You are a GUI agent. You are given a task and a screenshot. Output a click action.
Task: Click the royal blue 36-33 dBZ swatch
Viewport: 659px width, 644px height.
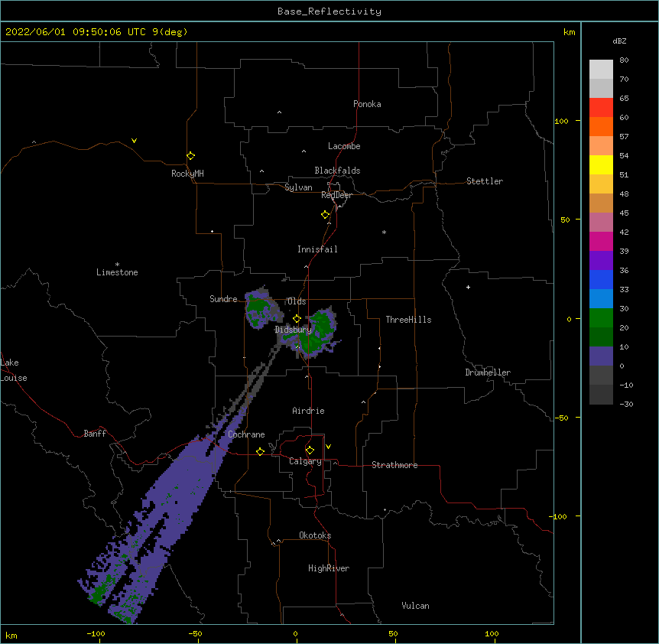click(601, 279)
